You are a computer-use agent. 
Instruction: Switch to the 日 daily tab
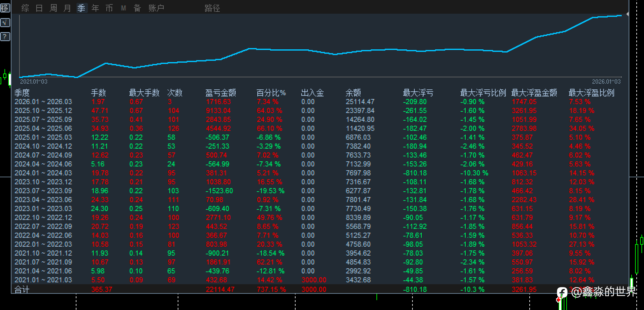tap(39, 8)
